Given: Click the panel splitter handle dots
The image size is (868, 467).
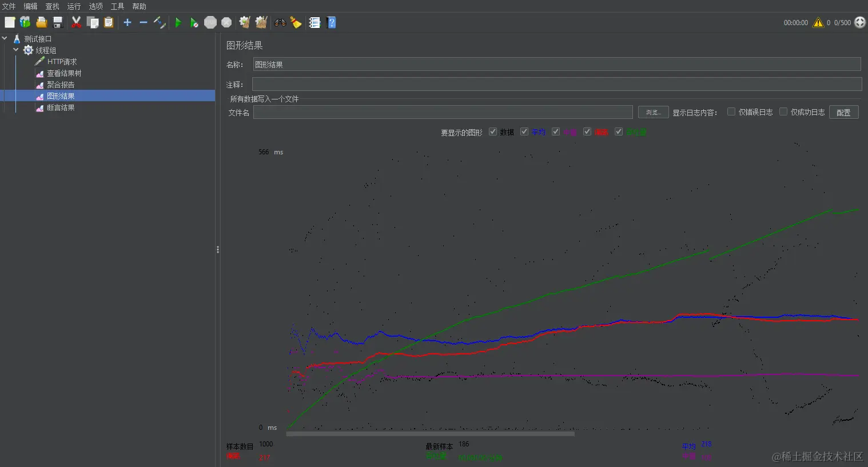Looking at the screenshot, I should click(x=218, y=250).
